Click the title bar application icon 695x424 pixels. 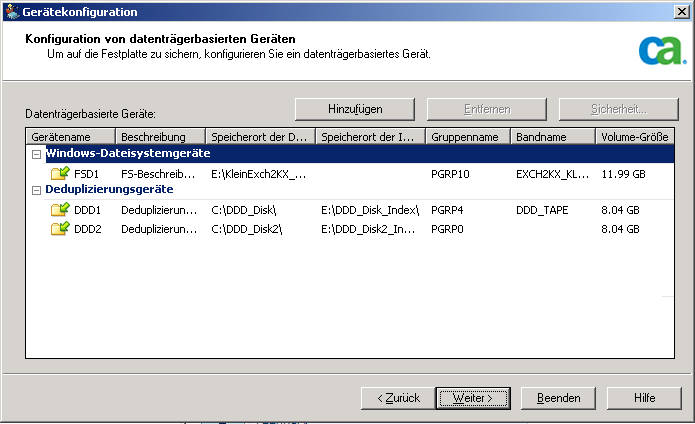pyautogui.click(x=11, y=12)
